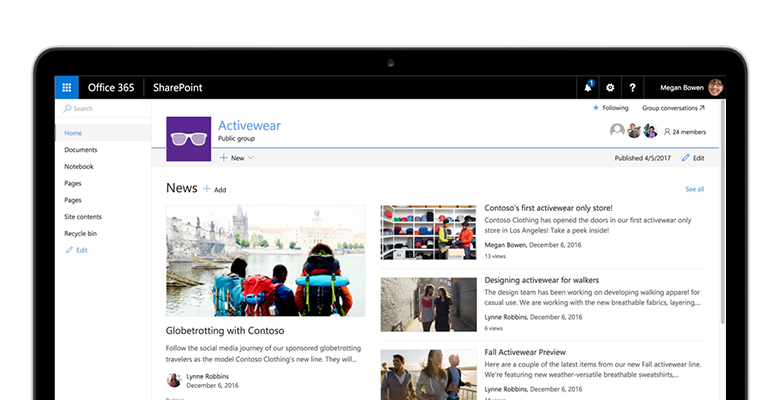Viewport: 782px width, 400px height.
Task: Click 'Published 4/5/2017' text
Action: click(642, 158)
